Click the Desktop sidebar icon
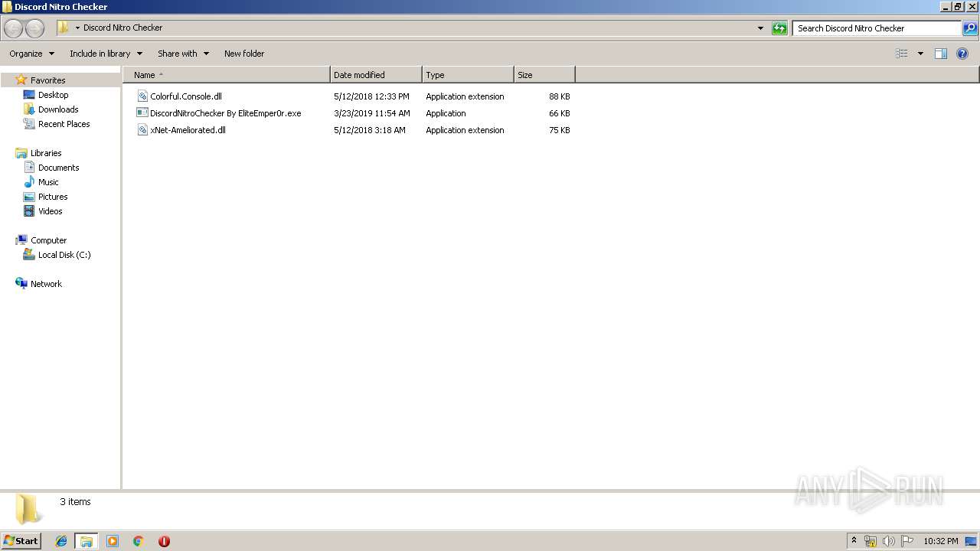 point(29,95)
